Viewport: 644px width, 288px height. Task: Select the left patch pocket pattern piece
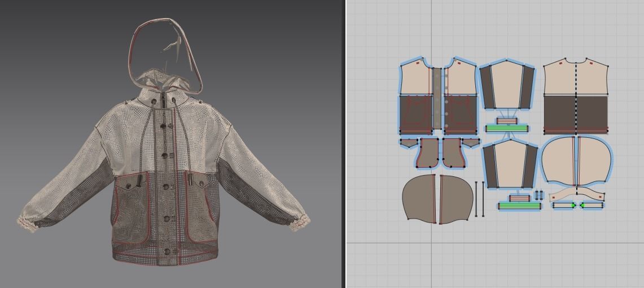pyautogui.click(x=428, y=153)
